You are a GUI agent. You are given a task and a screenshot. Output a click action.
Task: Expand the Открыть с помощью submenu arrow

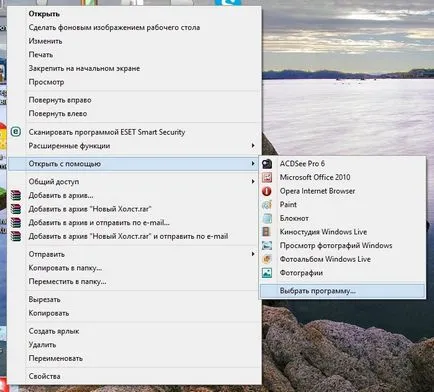click(253, 164)
